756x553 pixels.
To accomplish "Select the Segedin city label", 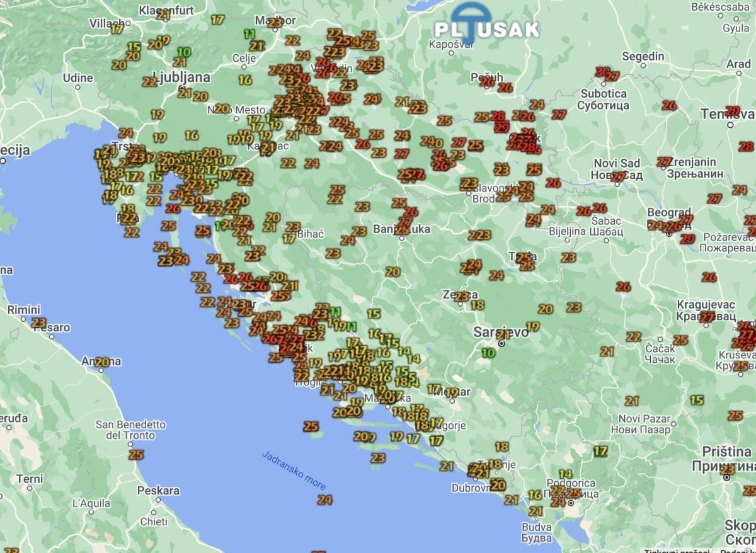I will pyautogui.click(x=643, y=56).
